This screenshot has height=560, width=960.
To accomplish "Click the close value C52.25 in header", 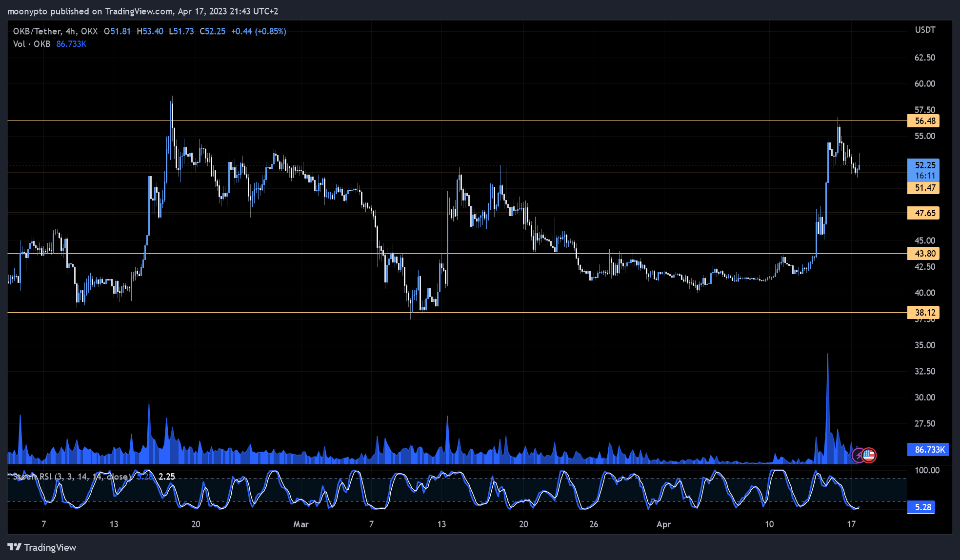I will click(x=213, y=31).
